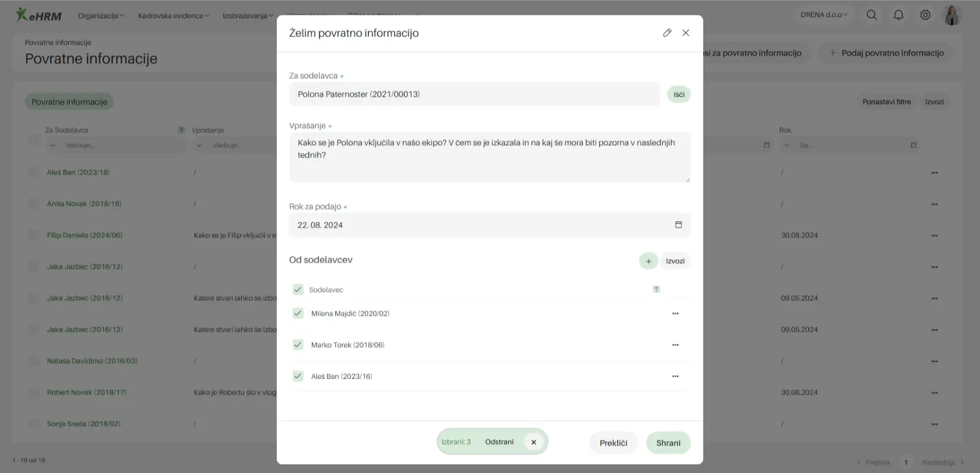Open the Kadrovska evidenca dropdown menu

[173, 16]
